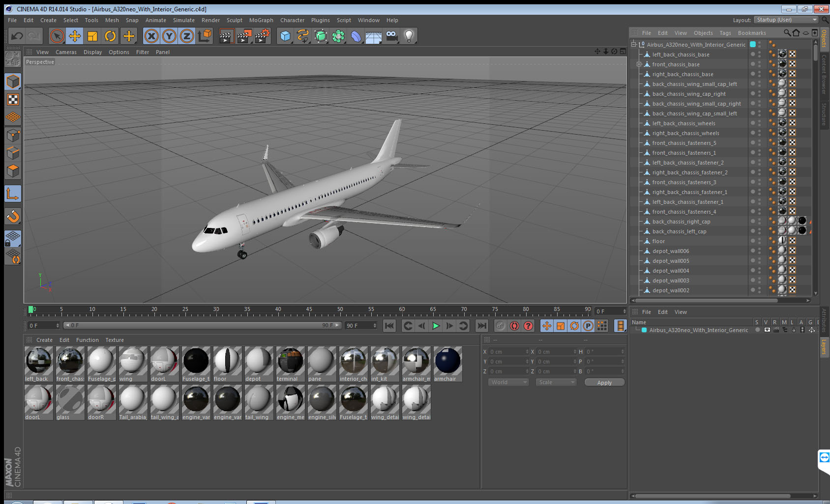The width and height of the screenshot is (830, 504).
Task: Toggle Z axis lock
Action: click(187, 36)
